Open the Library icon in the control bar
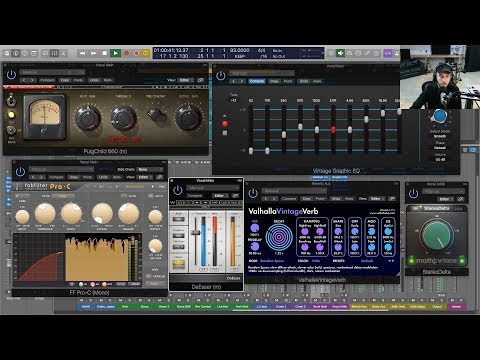This screenshot has height=360, width=480. (7, 53)
